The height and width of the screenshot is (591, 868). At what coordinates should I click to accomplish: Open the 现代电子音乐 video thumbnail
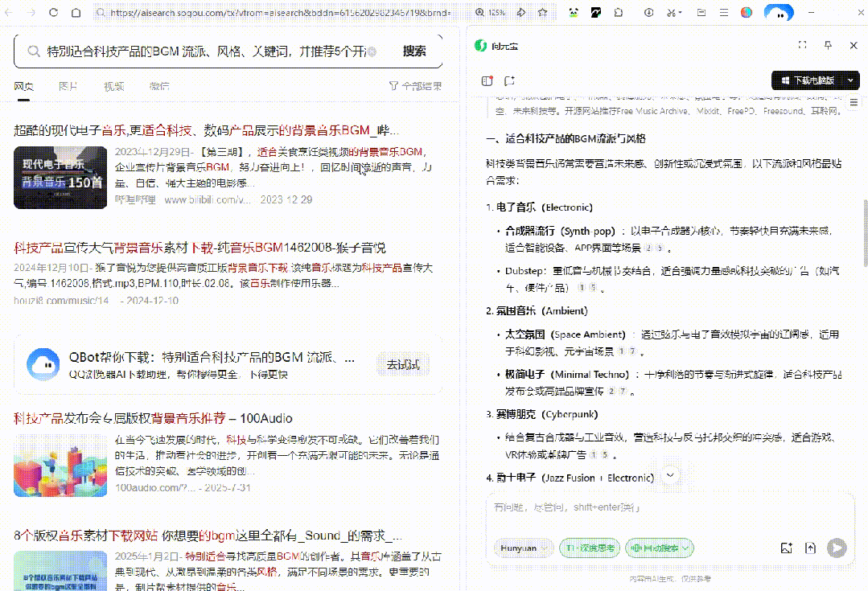60,177
